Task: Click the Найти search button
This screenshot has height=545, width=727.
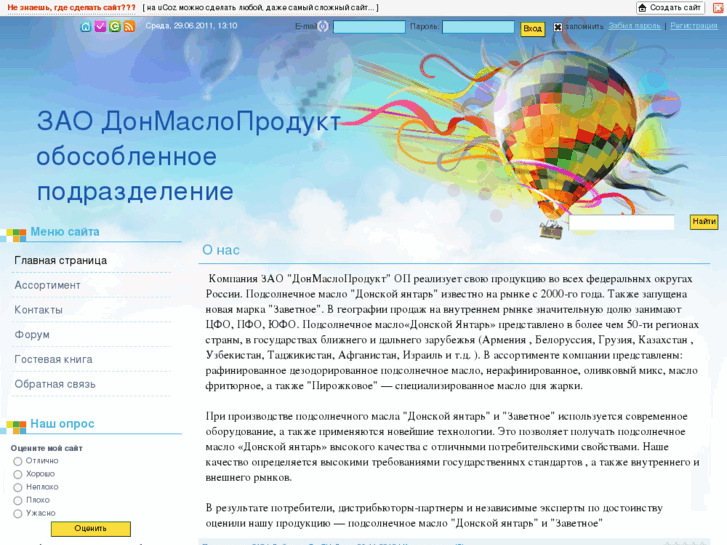Action: 704,222
